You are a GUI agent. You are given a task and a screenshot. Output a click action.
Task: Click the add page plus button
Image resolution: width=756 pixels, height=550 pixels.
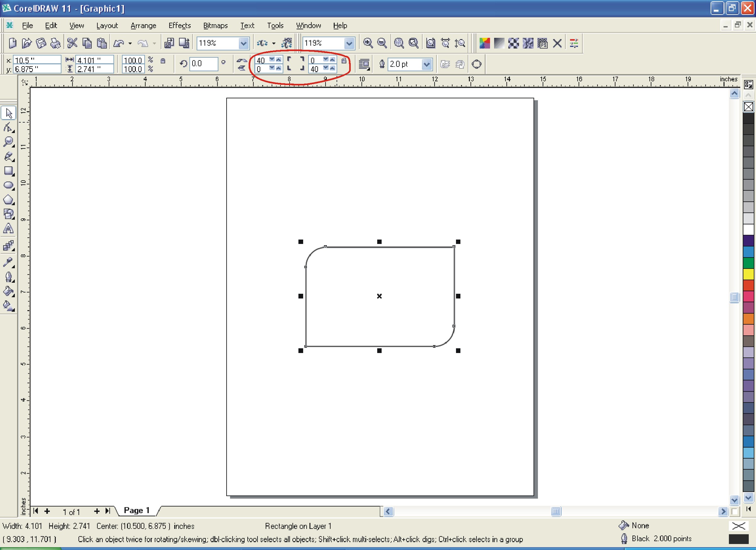coord(97,511)
